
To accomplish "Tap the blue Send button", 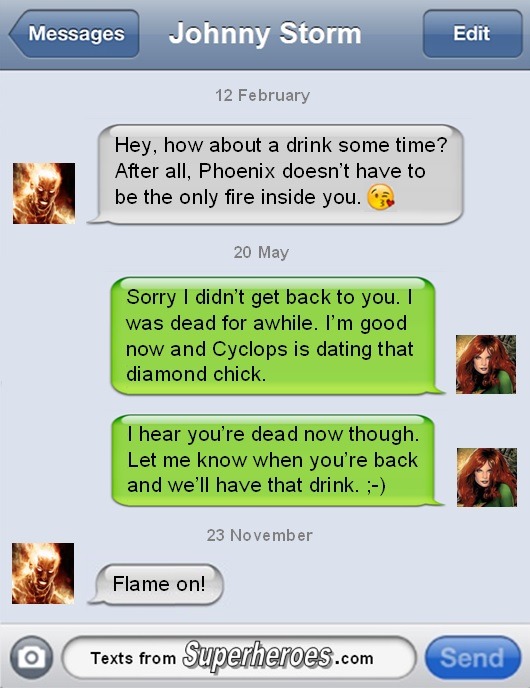I will tap(473, 657).
